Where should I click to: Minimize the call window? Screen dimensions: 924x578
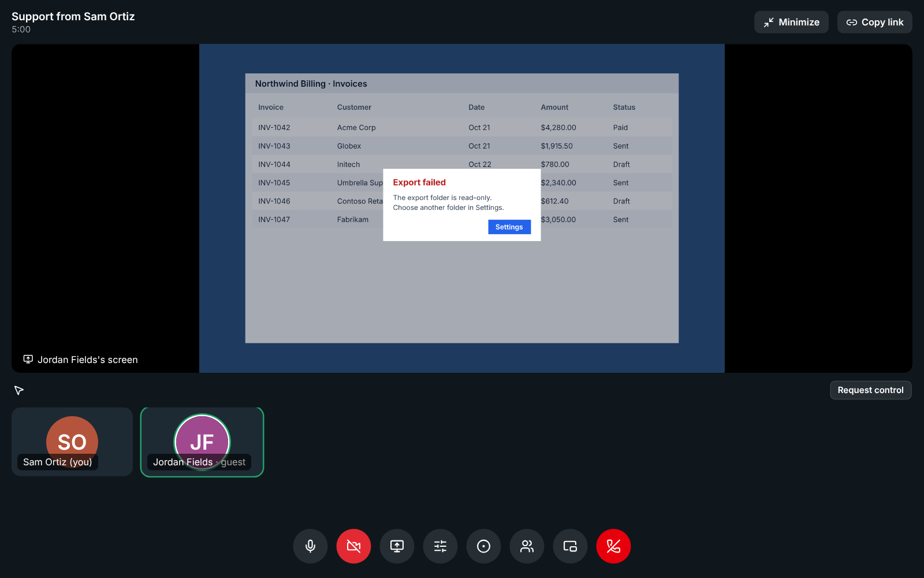point(791,22)
